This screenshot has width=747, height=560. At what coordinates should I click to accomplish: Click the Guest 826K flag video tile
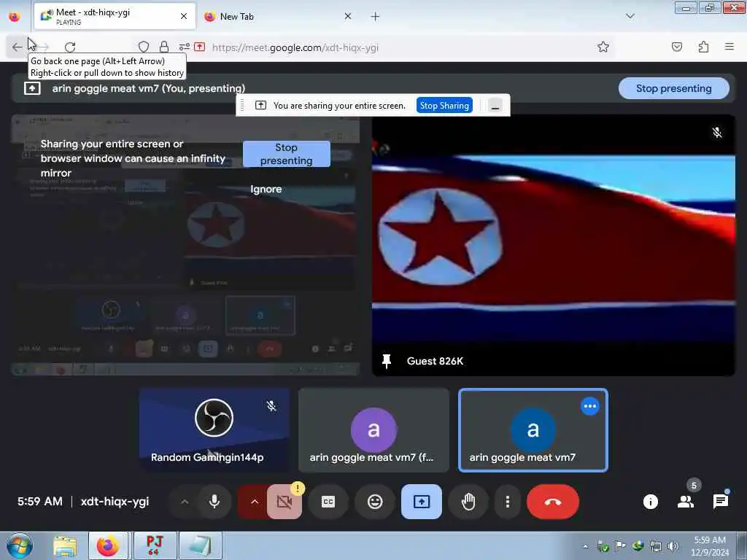click(554, 245)
